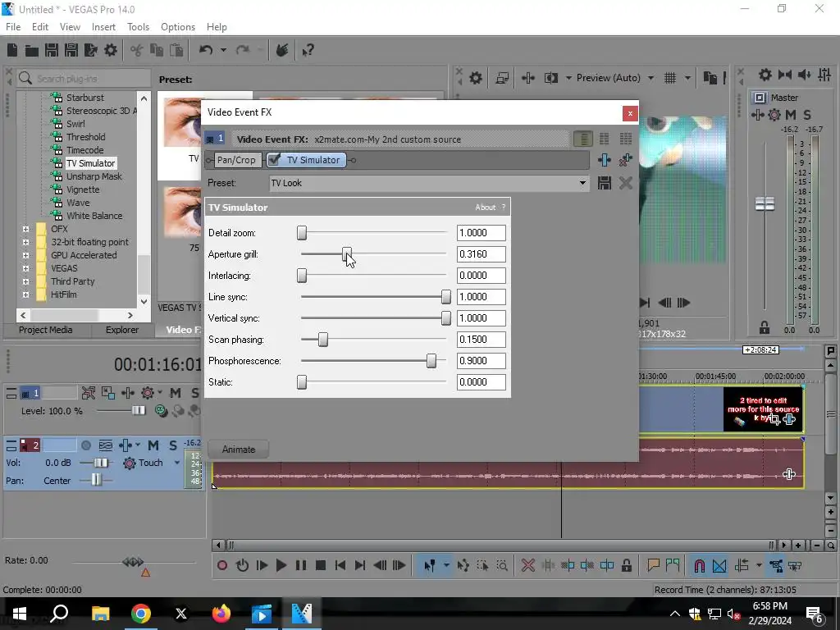The height and width of the screenshot is (630, 840).
Task: Click Pause in the transport bar
Action: (x=300, y=565)
